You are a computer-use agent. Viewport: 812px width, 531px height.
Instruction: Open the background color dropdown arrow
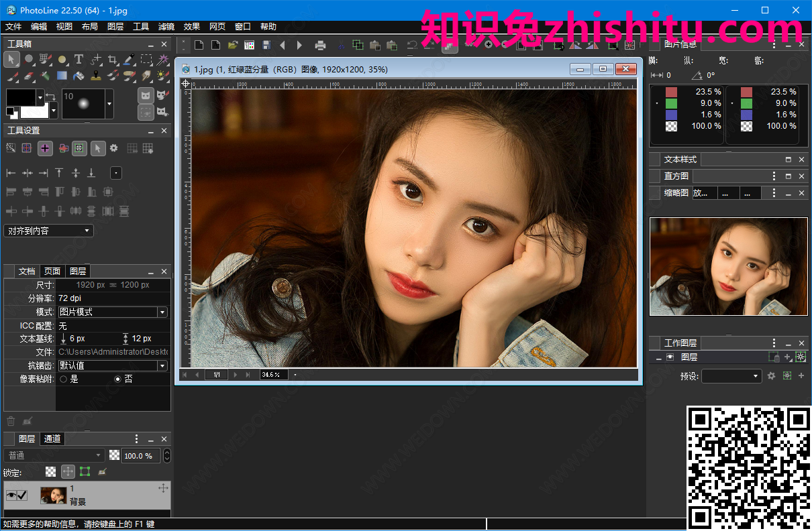click(54, 111)
